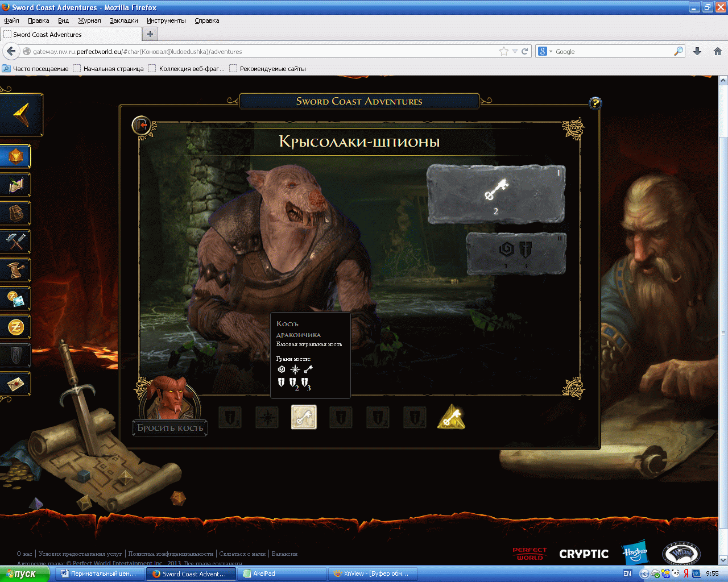Select the stone challenge tile requiring 2 keys
This screenshot has height=582, width=728.
tap(496, 194)
